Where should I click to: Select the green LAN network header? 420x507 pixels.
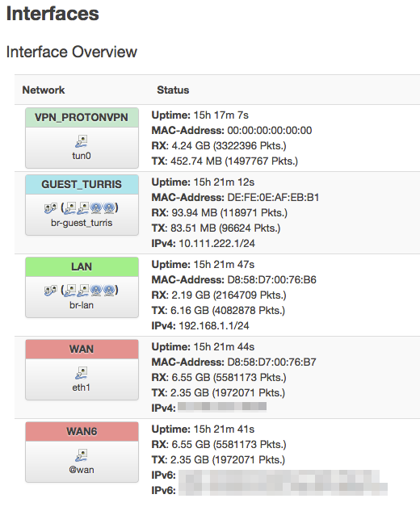pos(82,266)
